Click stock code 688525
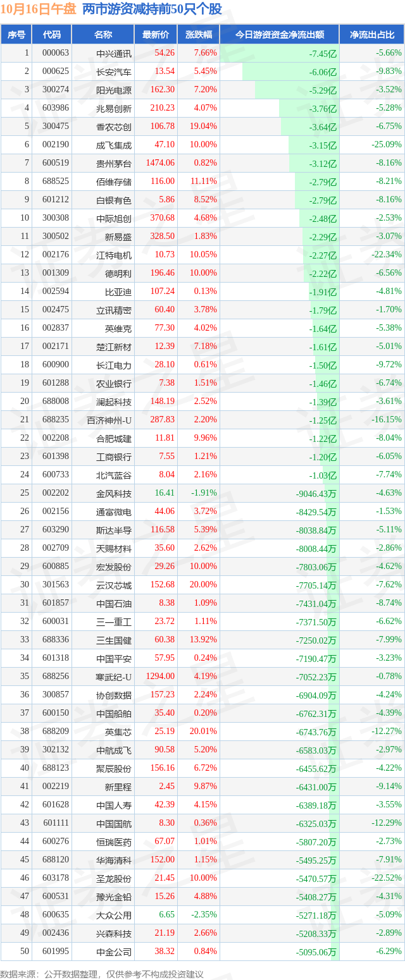405x980 pixels. [56, 181]
